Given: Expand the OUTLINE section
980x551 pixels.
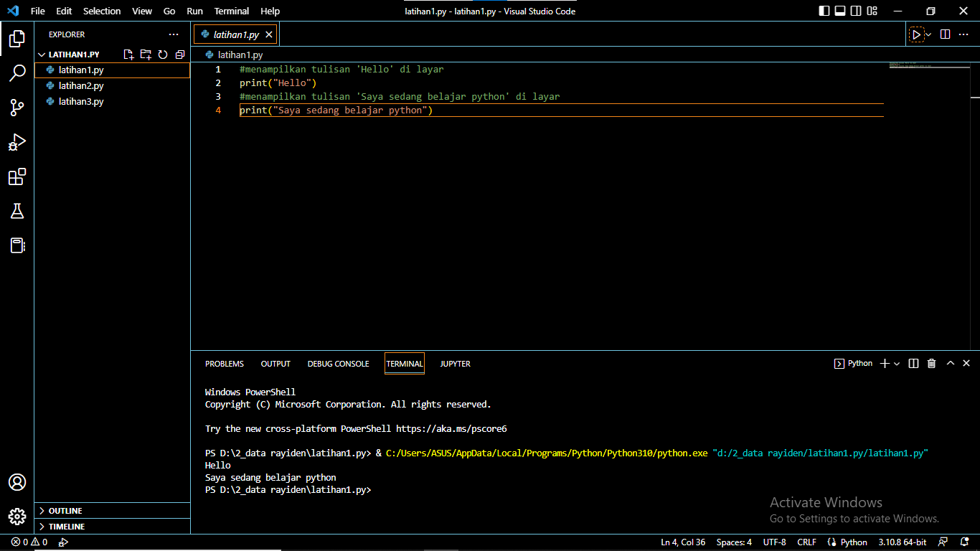Looking at the screenshot, I should click(69, 510).
